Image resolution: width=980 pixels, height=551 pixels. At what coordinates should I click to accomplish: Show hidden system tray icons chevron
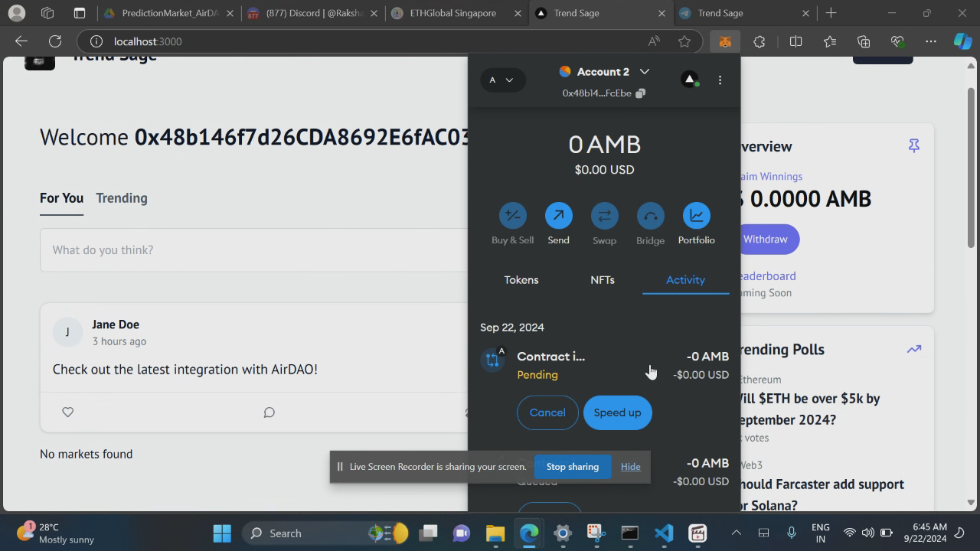[736, 533]
